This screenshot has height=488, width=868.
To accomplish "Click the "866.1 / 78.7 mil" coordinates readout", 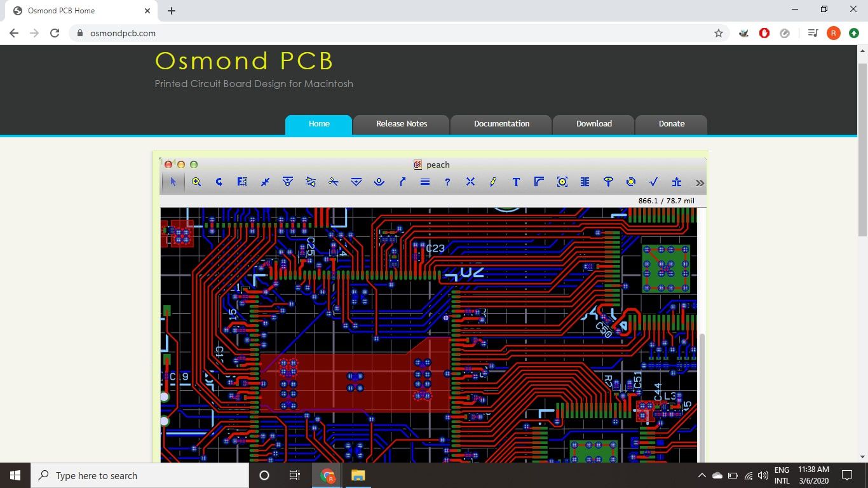I will (666, 201).
